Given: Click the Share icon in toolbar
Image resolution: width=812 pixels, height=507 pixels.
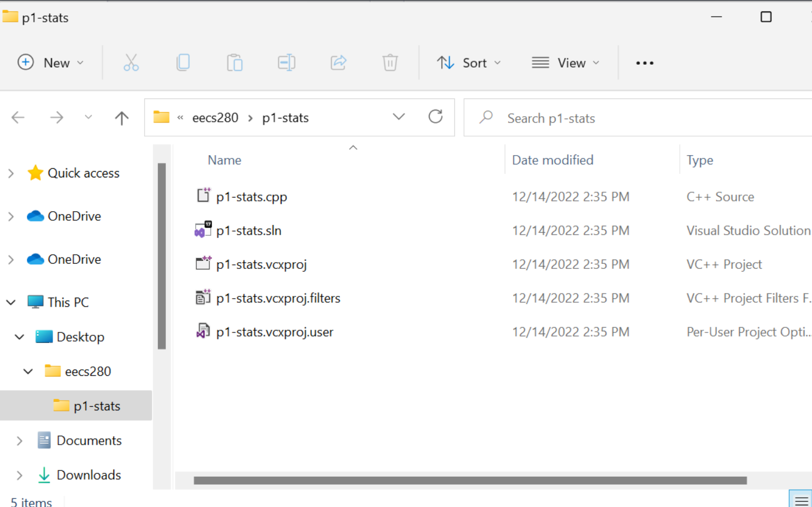Looking at the screenshot, I should pos(338,62).
